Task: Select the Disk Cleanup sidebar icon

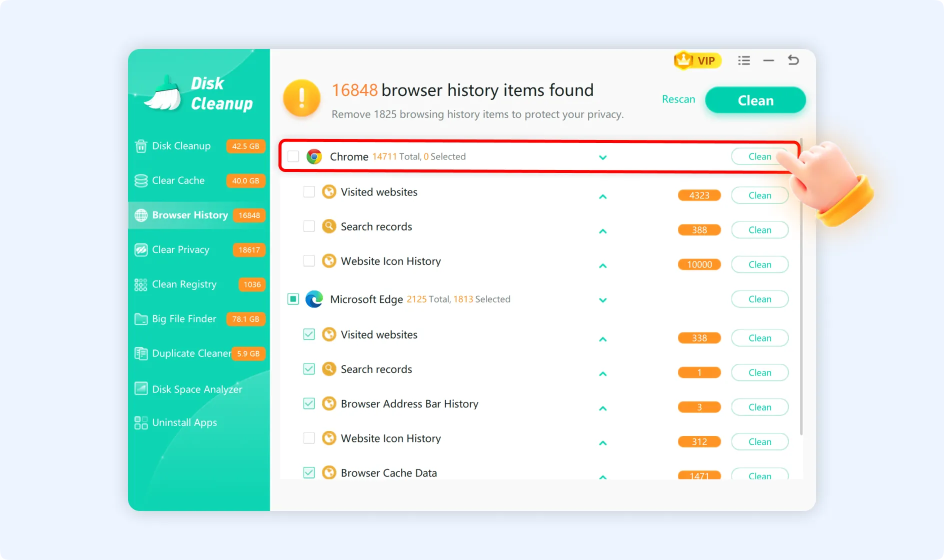Action: (140, 146)
